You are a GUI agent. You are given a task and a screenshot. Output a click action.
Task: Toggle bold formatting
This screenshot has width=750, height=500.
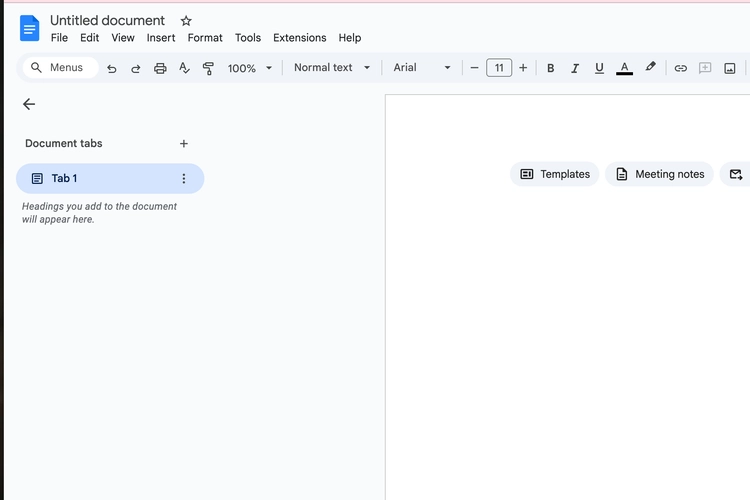pos(550,68)
